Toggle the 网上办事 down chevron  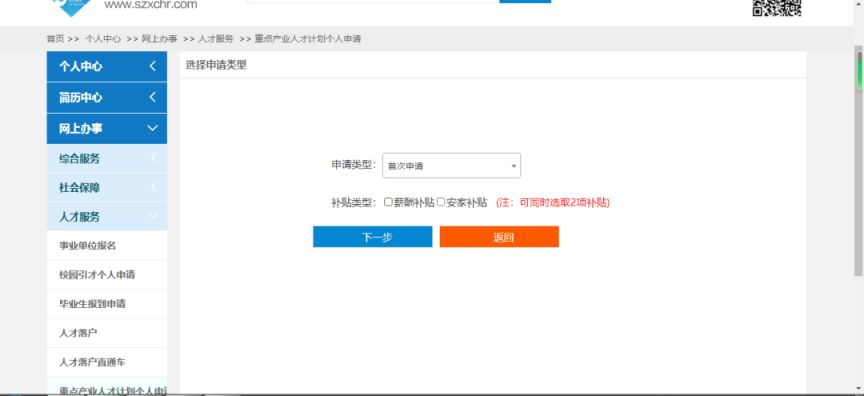(x=153, y=128)
